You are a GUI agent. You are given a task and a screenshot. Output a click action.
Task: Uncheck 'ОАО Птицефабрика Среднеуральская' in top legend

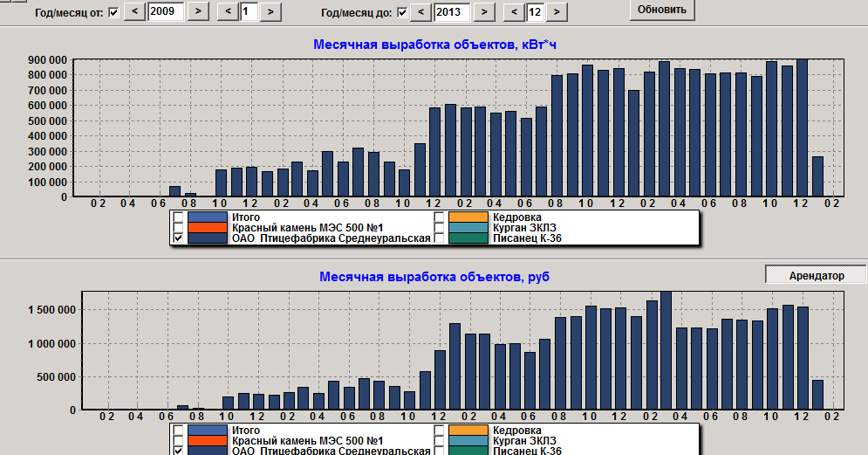click(x=178, y=238)
